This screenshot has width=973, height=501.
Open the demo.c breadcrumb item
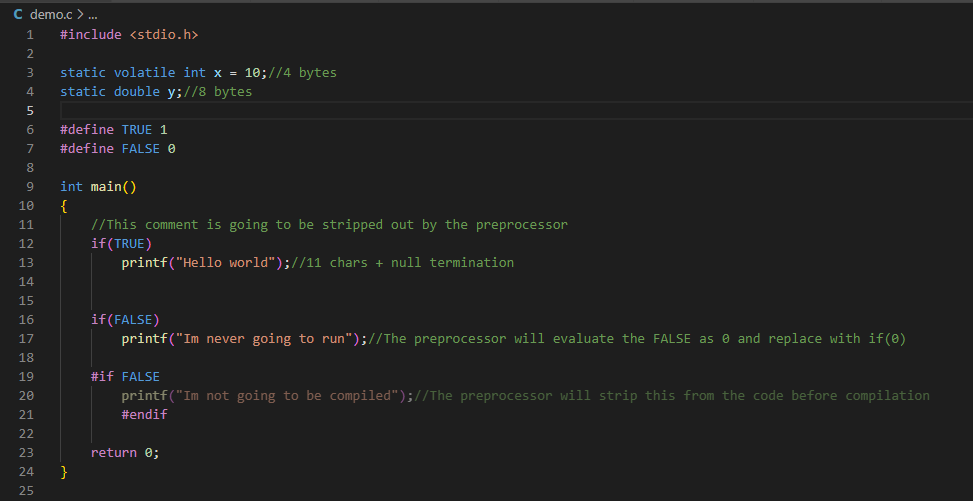point(52,14)
